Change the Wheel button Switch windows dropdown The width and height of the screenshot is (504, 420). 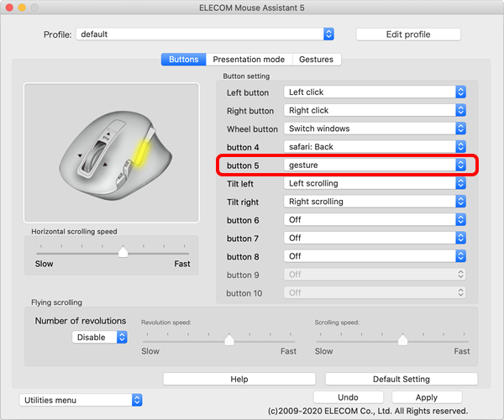point(375,129)
